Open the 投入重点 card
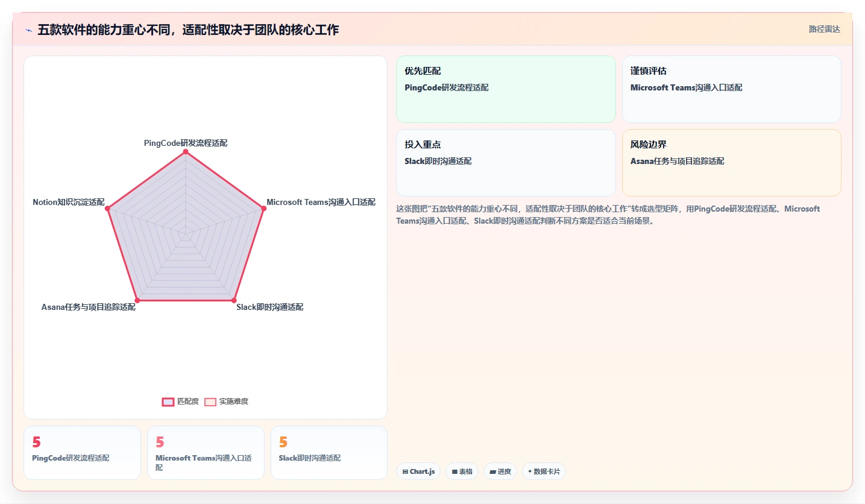The width and height of the screenshot is (865, 504). 506,163
